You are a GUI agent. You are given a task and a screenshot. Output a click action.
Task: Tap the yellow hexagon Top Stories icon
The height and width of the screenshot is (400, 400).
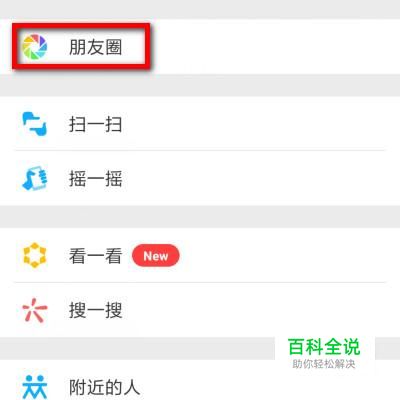click(35, 256)
